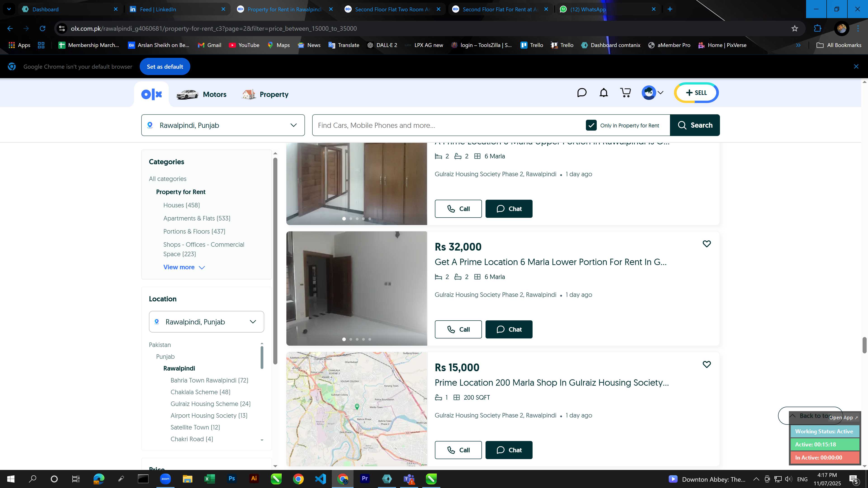868x488 pixels.
Task: Select Bahria Town Rawalpindi (72) location
Action: [209, 380]
